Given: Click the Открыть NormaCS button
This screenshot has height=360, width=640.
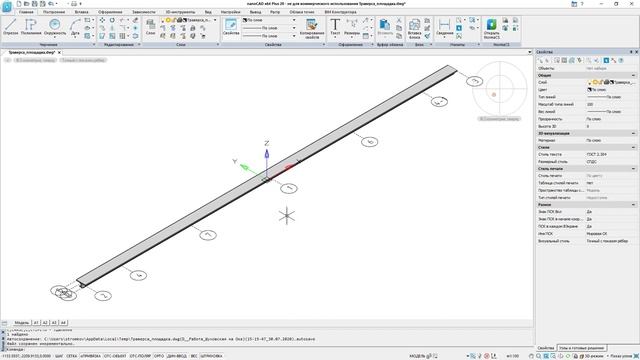Looking at the screenshot, I should (491, 29).
